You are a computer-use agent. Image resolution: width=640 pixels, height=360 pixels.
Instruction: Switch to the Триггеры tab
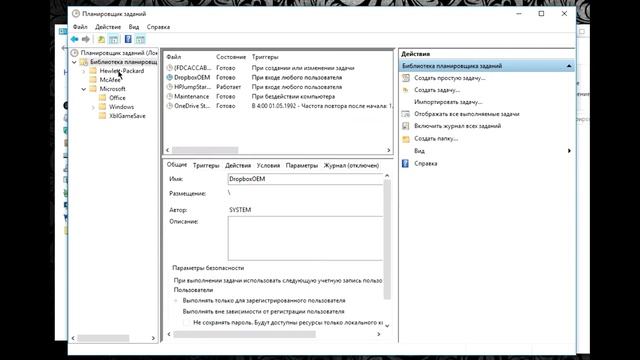(206, 165)
